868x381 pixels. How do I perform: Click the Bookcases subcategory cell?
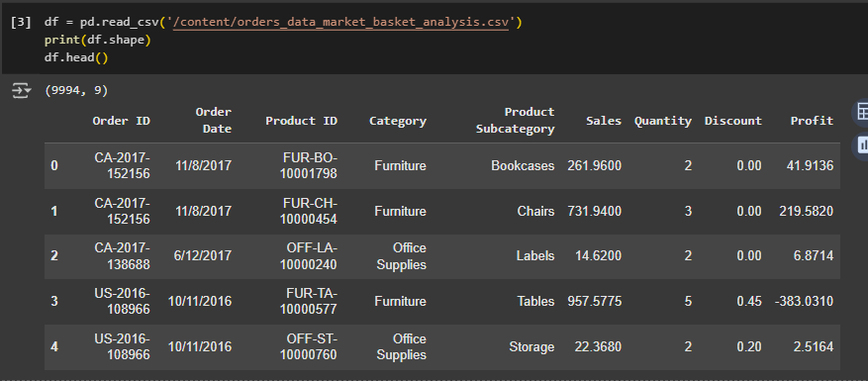click(523, 165)
